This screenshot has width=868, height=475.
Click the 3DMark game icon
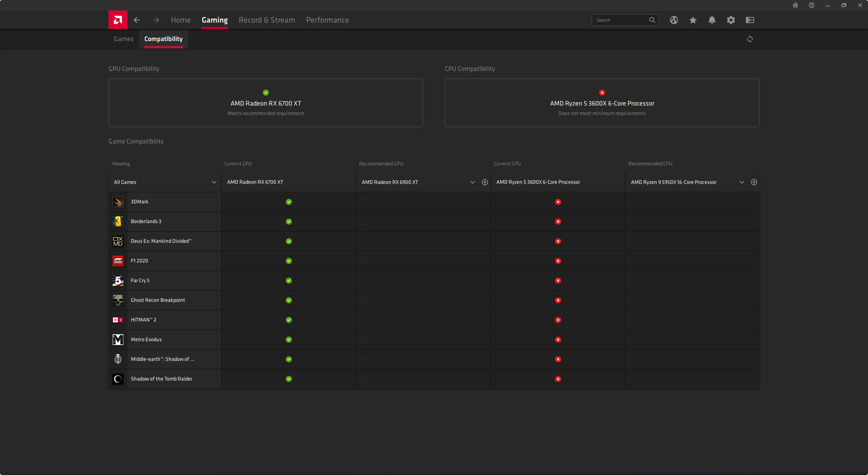pyautogui.click(x=118, y=202)
